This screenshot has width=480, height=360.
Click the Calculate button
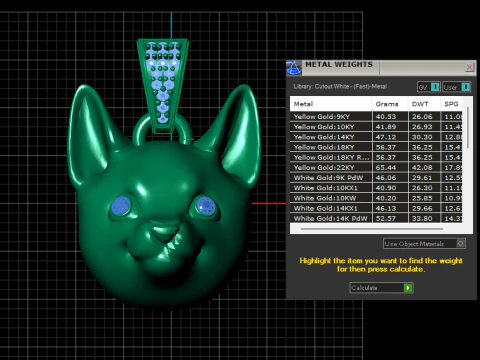pyautogui.click(x=381, y=288)
